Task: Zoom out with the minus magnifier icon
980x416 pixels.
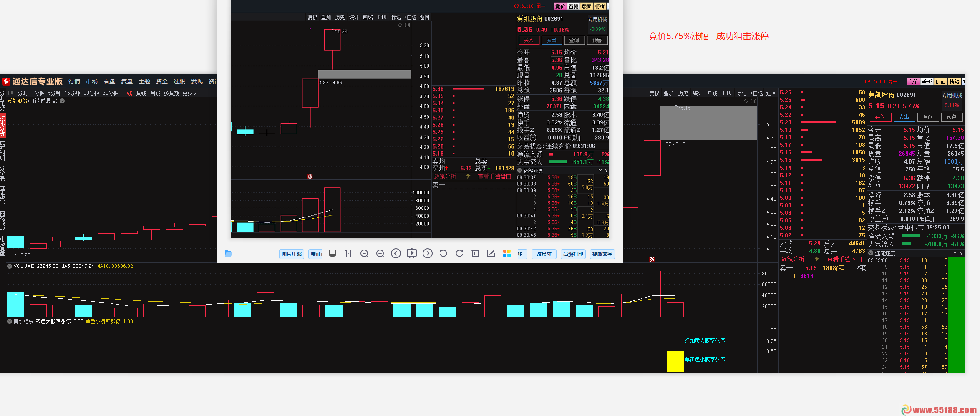Action: 364,254
